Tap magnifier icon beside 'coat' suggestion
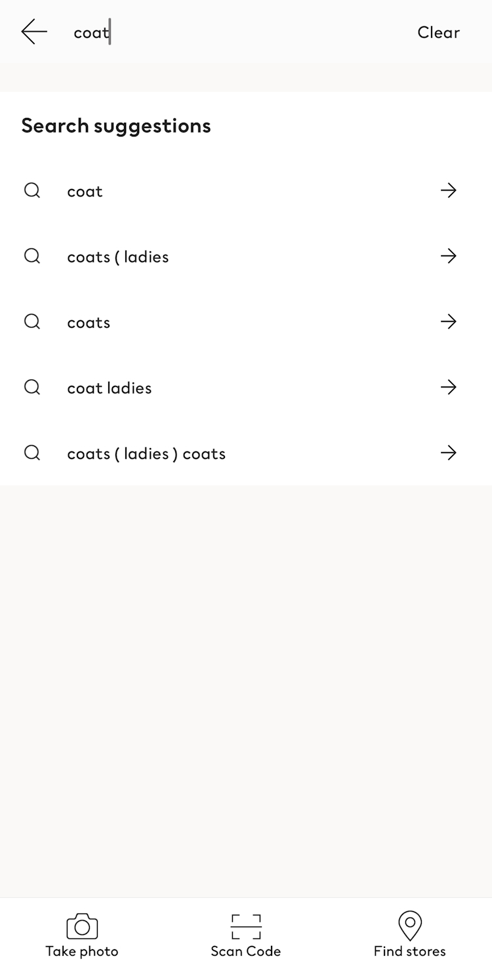Viewport: 492px width, 980px height. pyautogui.click(x=32, y=190)
